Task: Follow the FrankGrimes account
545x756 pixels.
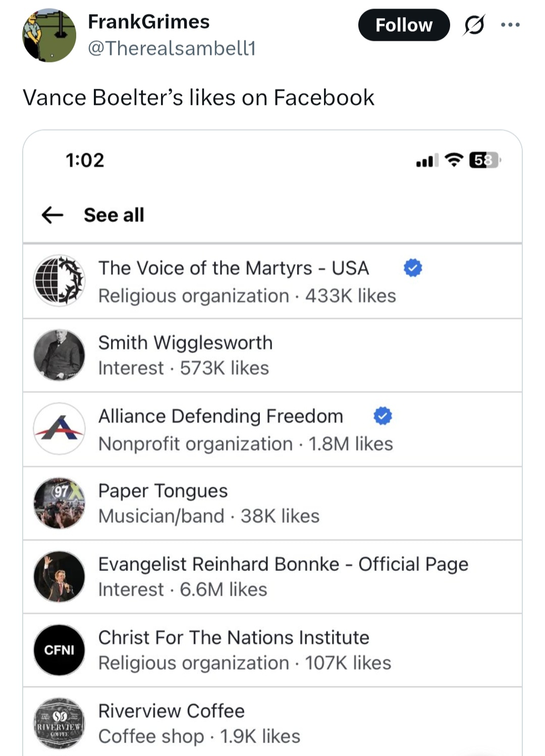Action: pyautogui.click(x=404, y=25)
